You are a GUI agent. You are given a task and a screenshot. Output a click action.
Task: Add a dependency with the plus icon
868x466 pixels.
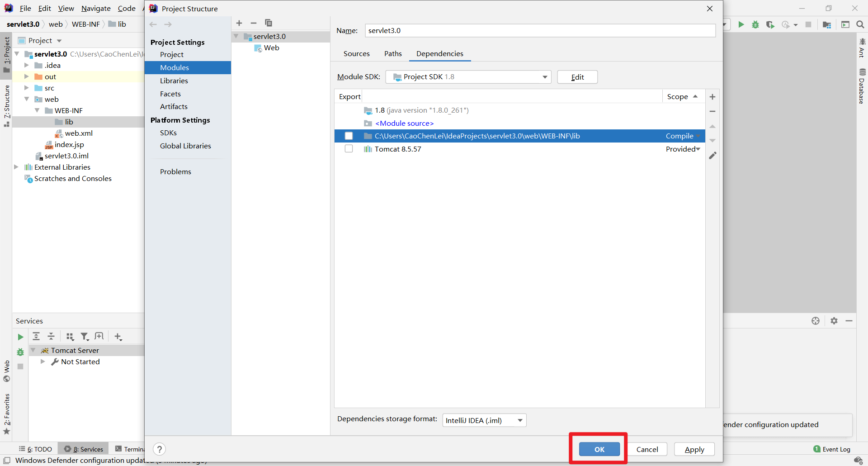(x=712, y=97)
